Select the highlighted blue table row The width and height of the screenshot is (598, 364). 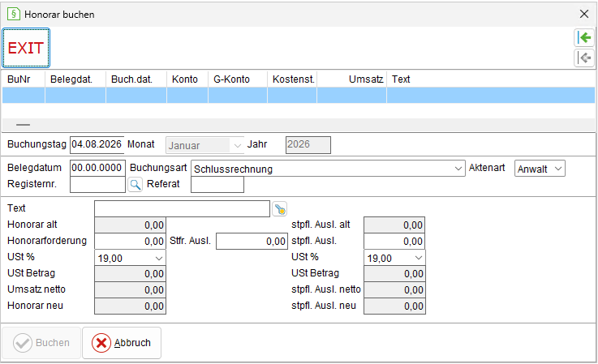299,96
